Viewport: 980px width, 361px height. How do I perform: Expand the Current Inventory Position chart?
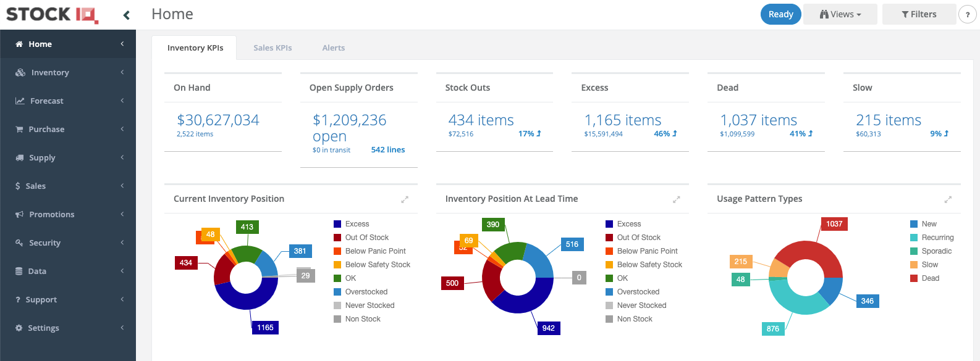[405, 199]
